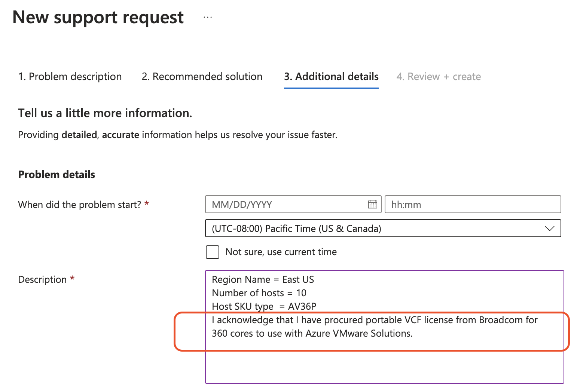Open the more options ellipsis beside the title
This screenshot has width=574, height=392.
[x=208, y=17]
